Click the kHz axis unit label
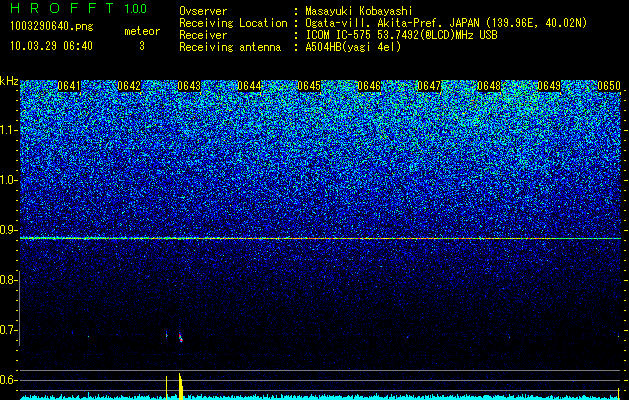The width and height of the screenshot is (629, 400). pos(9,81)
